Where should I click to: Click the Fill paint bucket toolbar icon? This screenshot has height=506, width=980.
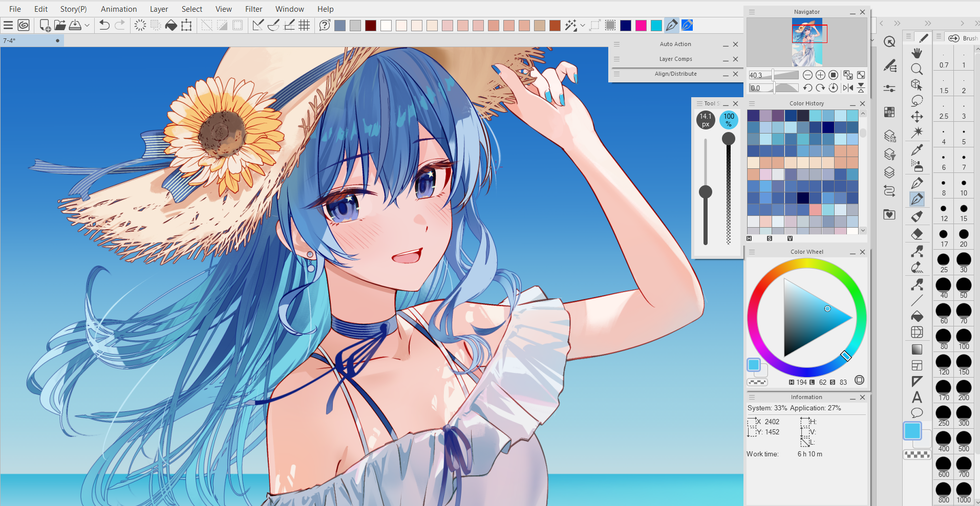pyautogui.click(x=171, y=25)
